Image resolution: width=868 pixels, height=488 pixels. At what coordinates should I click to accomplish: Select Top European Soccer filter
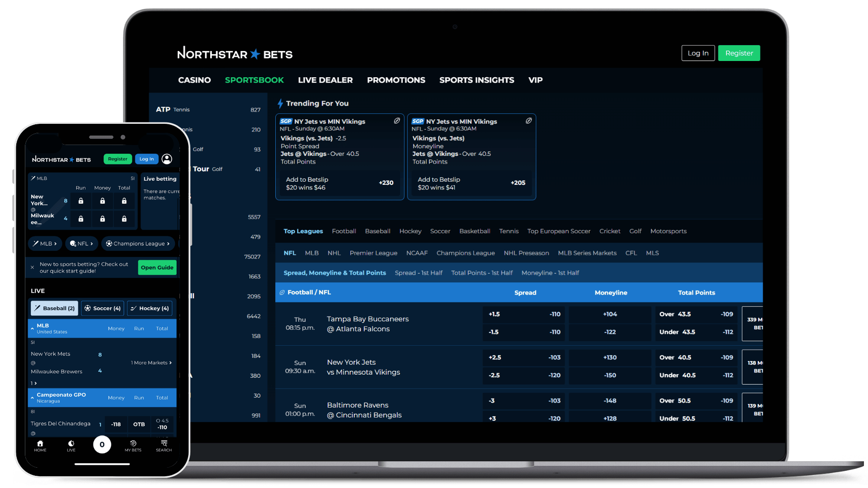coord(559,231)
